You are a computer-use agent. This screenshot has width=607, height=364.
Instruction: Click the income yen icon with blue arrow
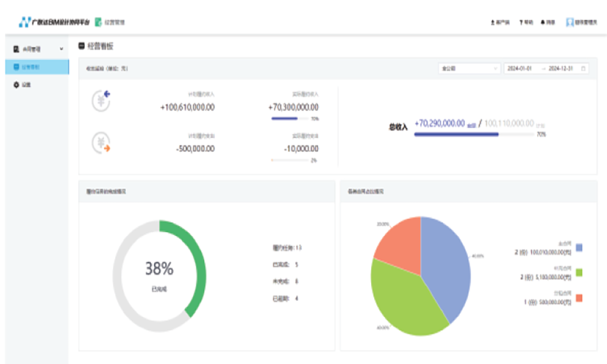pyautogui.click(x=101, y=100)
